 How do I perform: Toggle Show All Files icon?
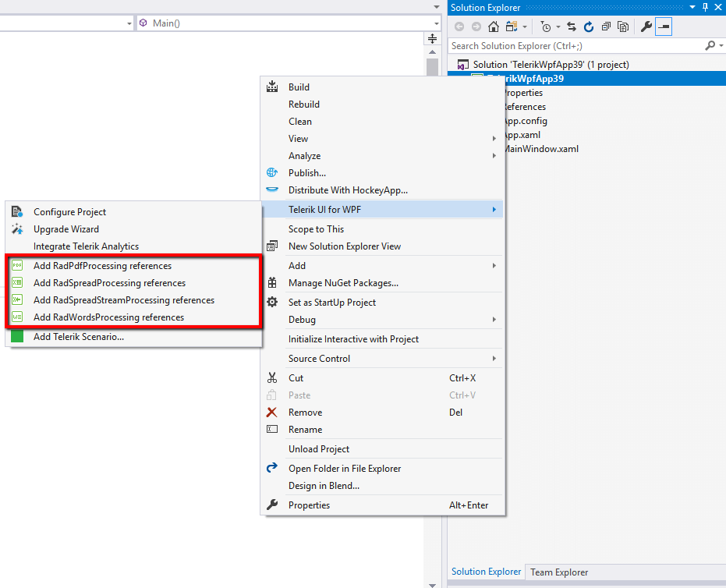coord(623,27)
